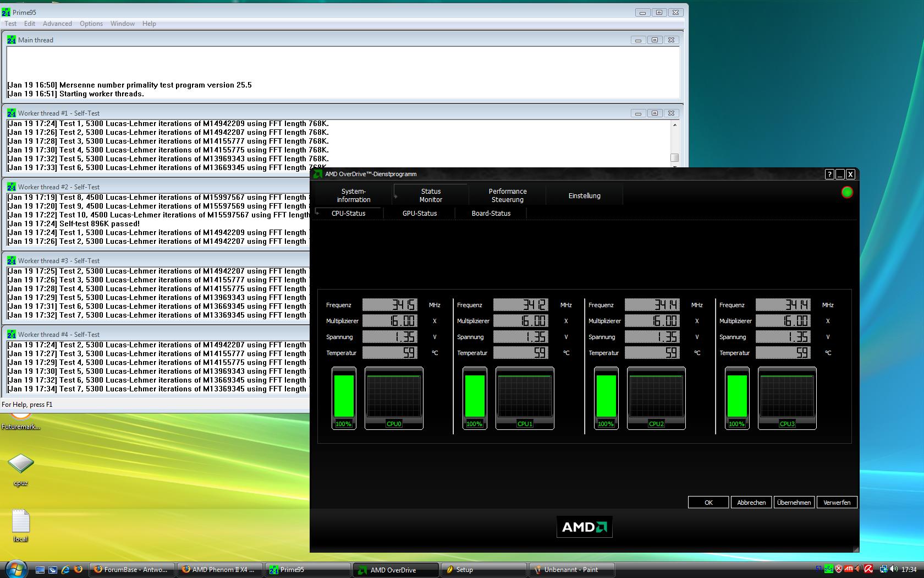
Task: Click the Show Desktop quick launch icon
Action: pyautogui.click(x=40, y=570)
